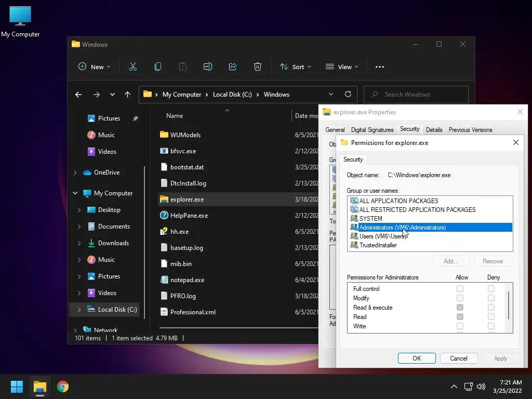Click the Security tab in Permissions dialog
532x399 pixels.
click(353, 159)
